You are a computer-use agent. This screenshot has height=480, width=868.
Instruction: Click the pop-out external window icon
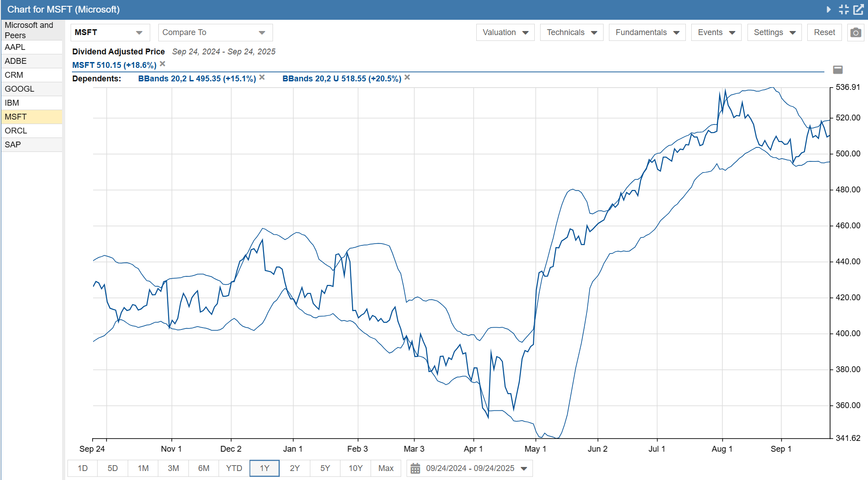[x=858, y=9]
